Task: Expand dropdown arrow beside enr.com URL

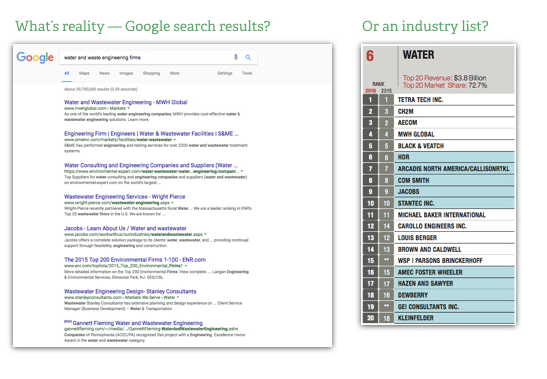Action: point(186,266)
